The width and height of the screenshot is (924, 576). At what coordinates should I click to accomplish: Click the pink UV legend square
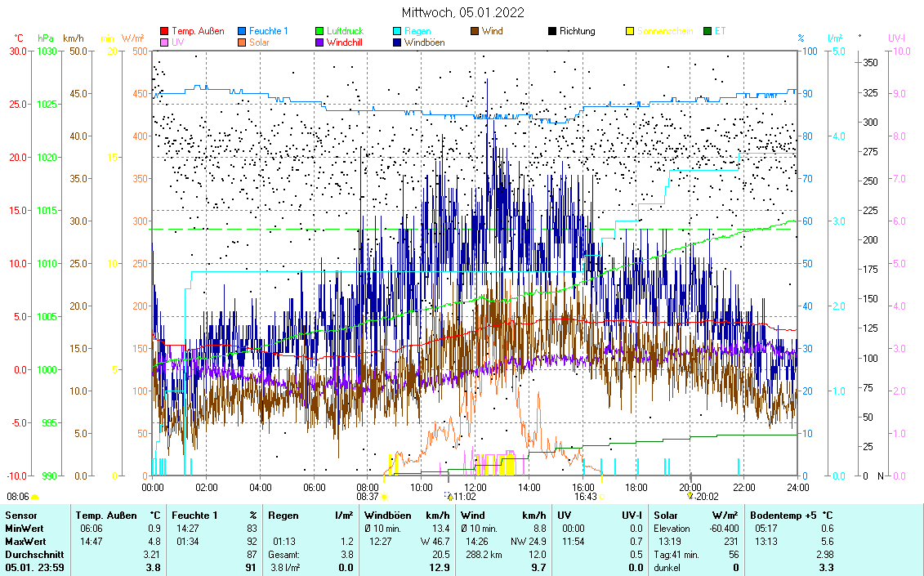tap(164, 42)
